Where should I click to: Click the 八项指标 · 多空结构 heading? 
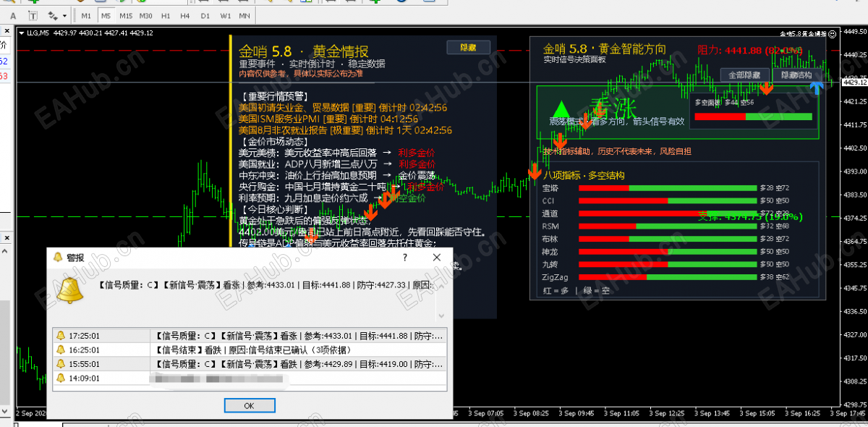click(584, 175)
